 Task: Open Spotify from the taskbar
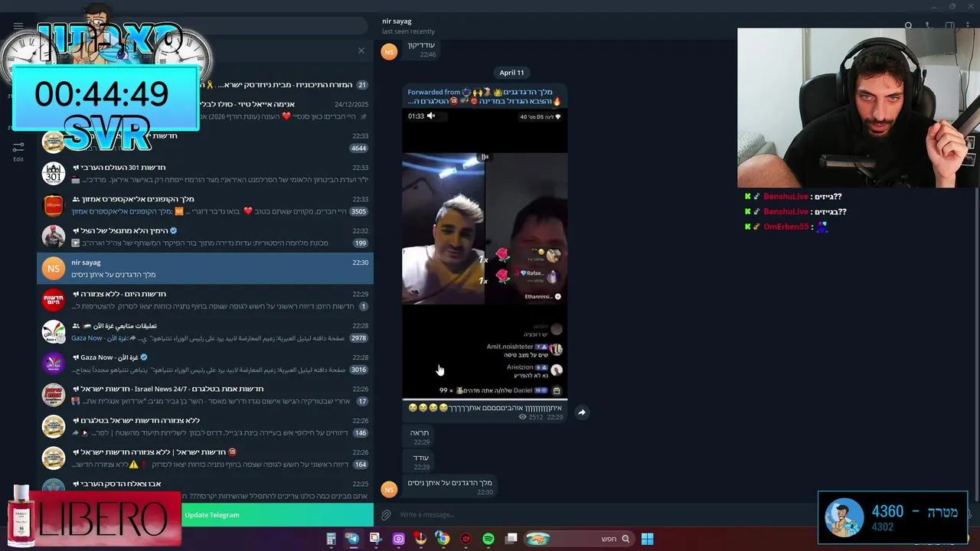[488, 539]
